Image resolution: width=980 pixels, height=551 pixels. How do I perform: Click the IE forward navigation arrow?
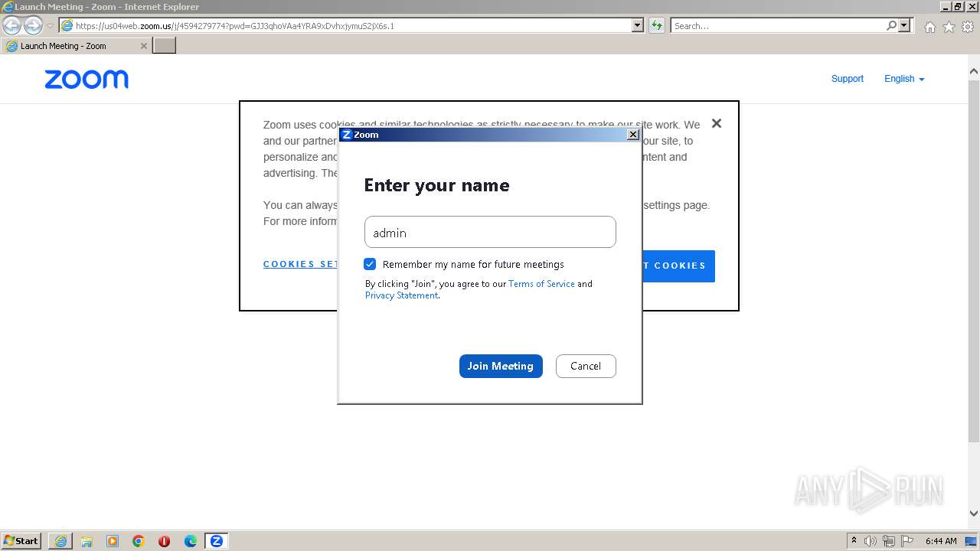click(33, 25)
